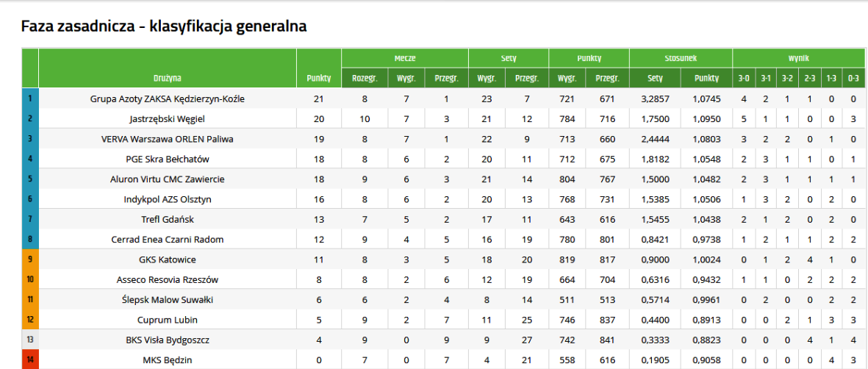Click the first Punkty column header
868x369 pixels.
318,78
